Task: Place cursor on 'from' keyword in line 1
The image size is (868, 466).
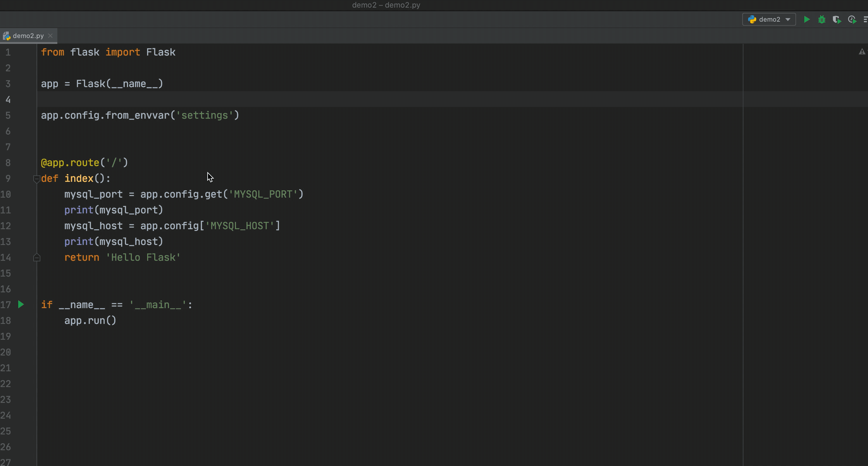Action: pyautogui.click(x=53, y=52)
